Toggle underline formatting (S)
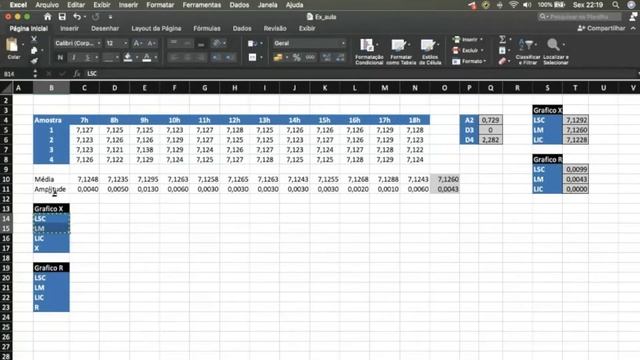Image resolution: width=640 pixels, height=360 pixels. tap(87, 58)
